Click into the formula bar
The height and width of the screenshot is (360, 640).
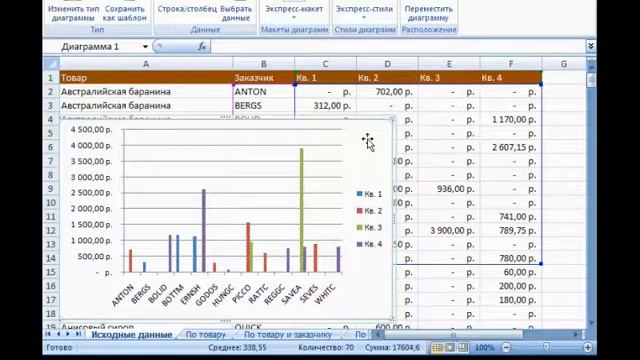[398, 47]
